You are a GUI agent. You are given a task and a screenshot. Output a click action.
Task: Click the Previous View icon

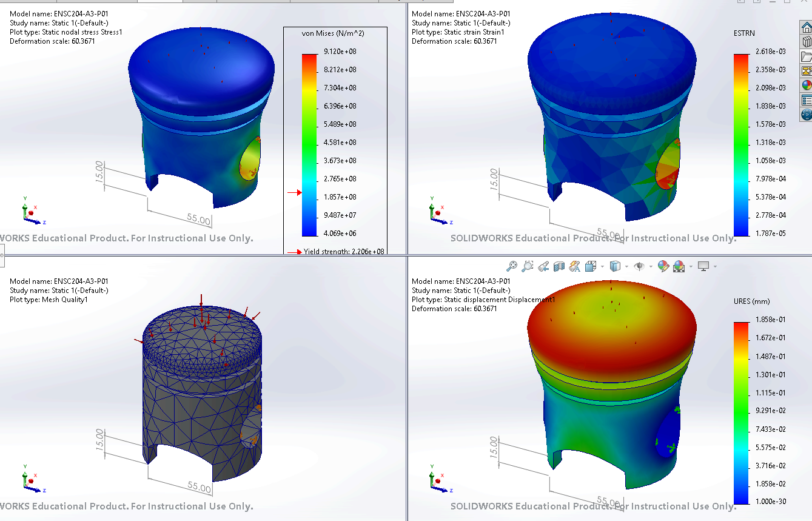543,266
